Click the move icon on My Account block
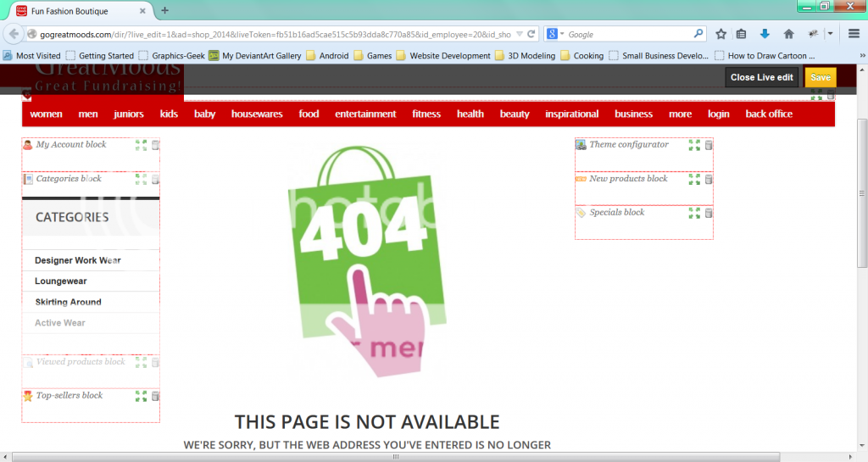This screenshot has height=462, width=868. pyautogui.click(x=141, y=145)
